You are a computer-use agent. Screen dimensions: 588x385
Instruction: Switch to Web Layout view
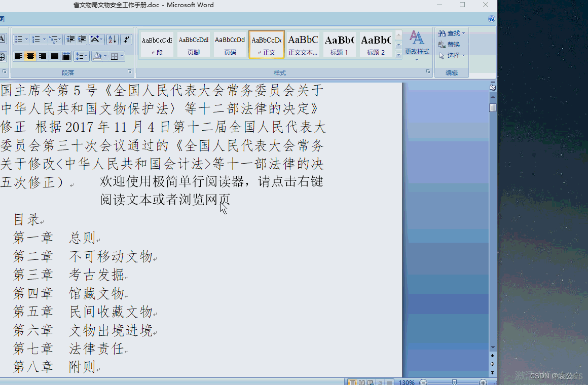[370, 381]
